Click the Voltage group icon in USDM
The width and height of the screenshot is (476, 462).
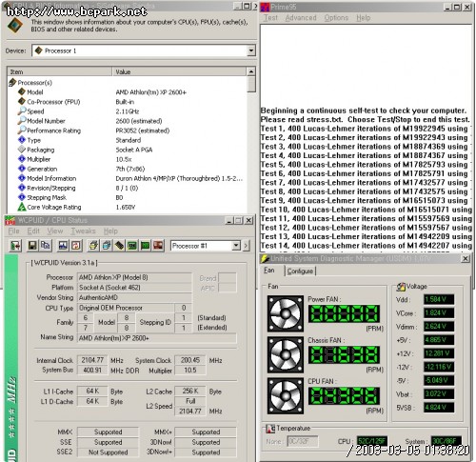(x=401, y=287)
